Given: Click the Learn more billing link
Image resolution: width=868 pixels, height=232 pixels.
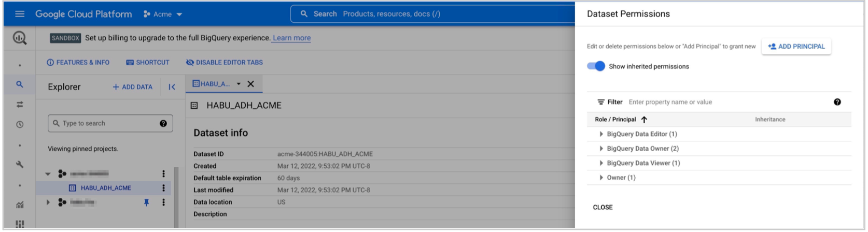Looking at the screenshot, I should coord(291,38).
